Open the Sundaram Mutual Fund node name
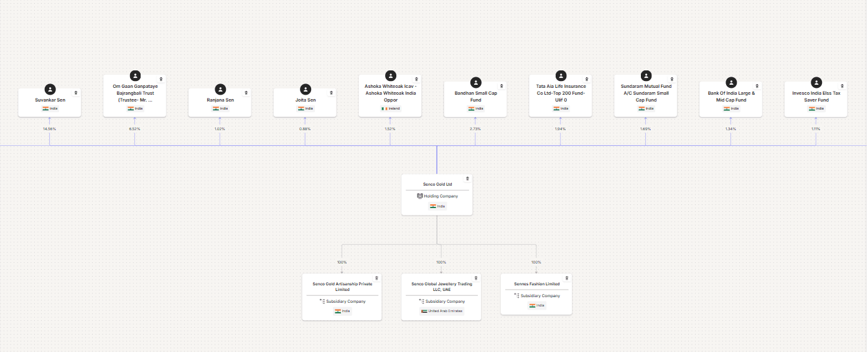This screenshot has width=868, height=352. 646,93
